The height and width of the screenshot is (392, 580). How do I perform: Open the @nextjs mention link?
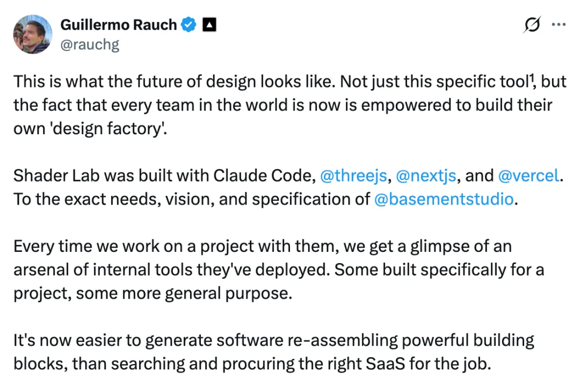426,176
